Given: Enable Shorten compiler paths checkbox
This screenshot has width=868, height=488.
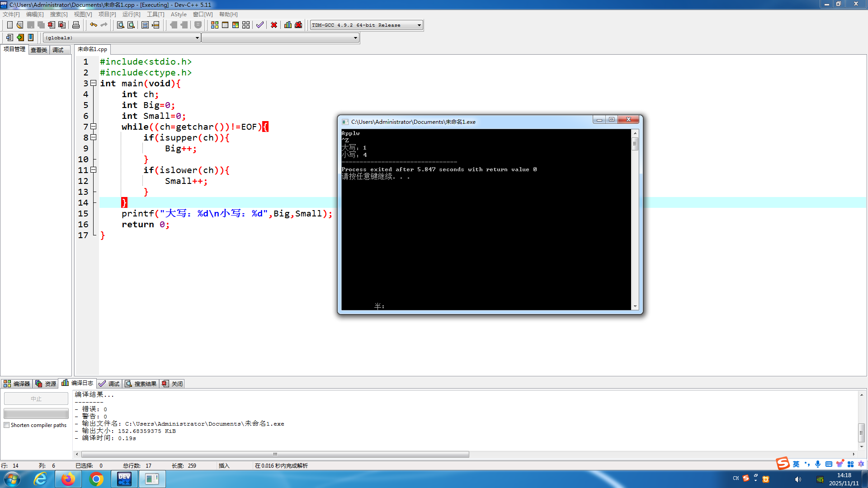Looking at the screenshot, I should pyautogui.click(x=7, y=425).
